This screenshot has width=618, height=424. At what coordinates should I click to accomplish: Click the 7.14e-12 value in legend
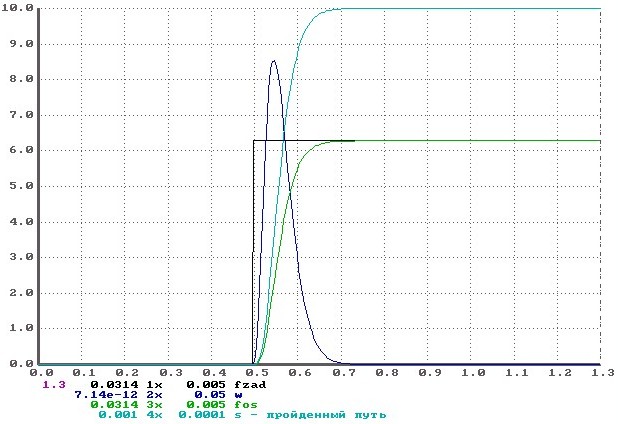(x=106, y=394)
